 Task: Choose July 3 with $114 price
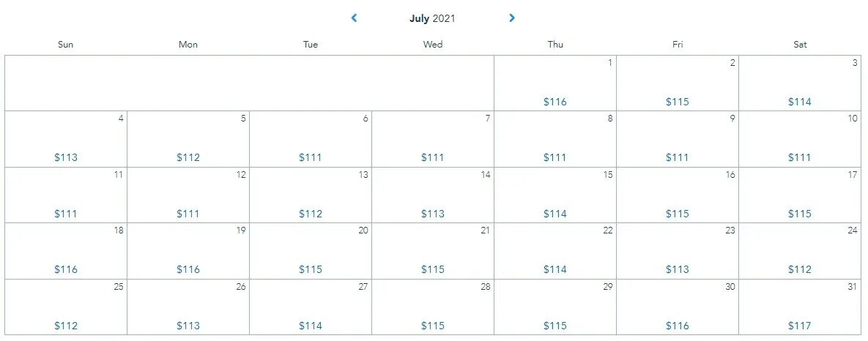(800, 83)
